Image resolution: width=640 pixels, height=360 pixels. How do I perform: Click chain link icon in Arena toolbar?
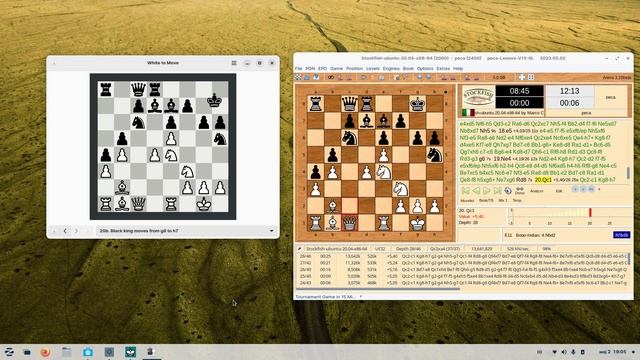click(331, 77)
